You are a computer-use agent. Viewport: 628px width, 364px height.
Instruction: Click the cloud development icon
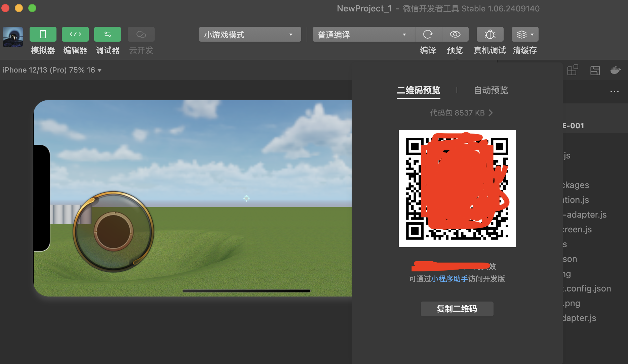pos(141,34)
